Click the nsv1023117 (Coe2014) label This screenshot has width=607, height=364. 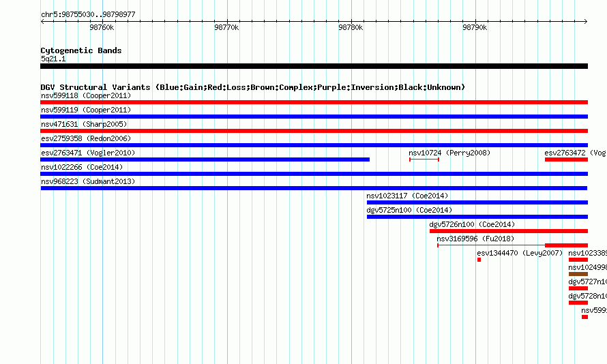coord(407,196)
